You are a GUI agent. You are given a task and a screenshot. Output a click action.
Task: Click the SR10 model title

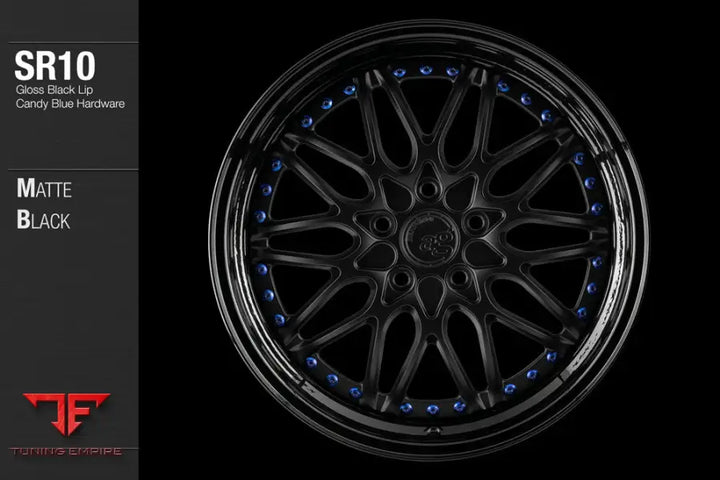[55, 66]
